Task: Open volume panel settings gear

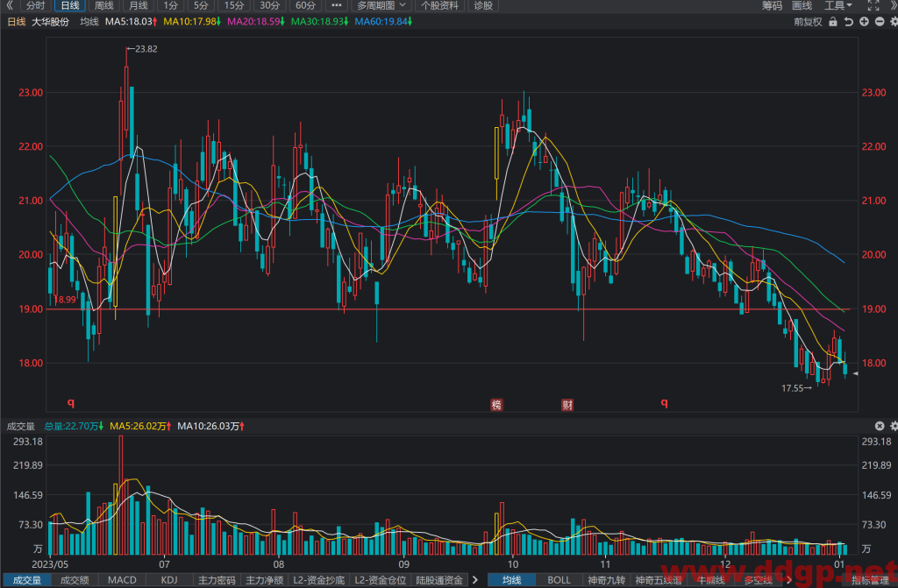Action: 894,426
